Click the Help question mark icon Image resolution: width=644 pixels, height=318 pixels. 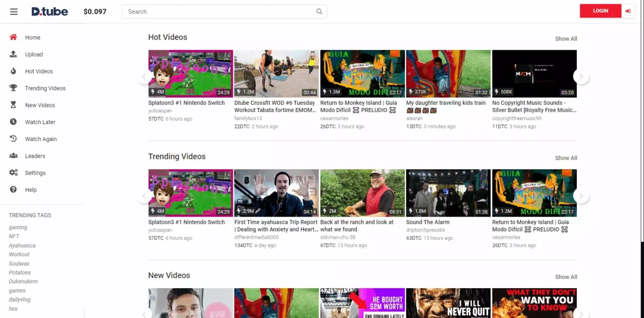[14, 189]
